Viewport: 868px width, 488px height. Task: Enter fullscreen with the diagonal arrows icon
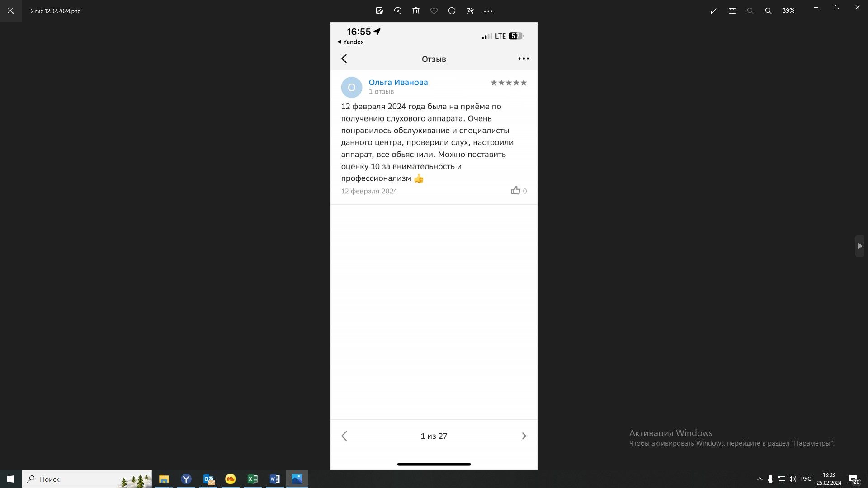[714, 11]
